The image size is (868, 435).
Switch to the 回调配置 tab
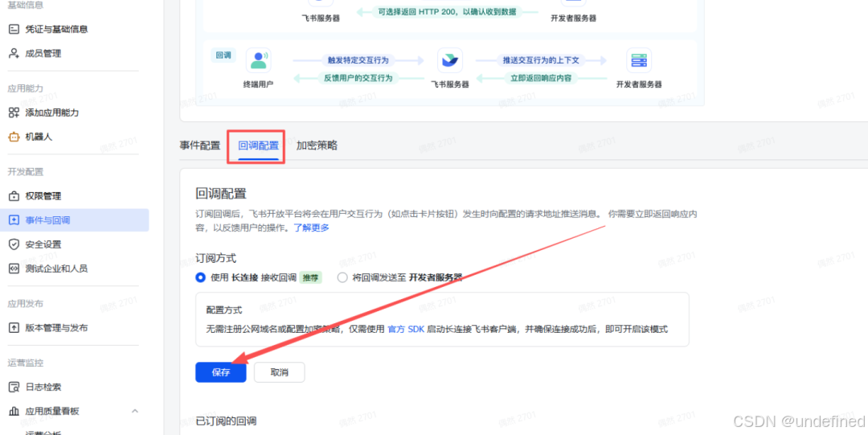tap(259, 146)
